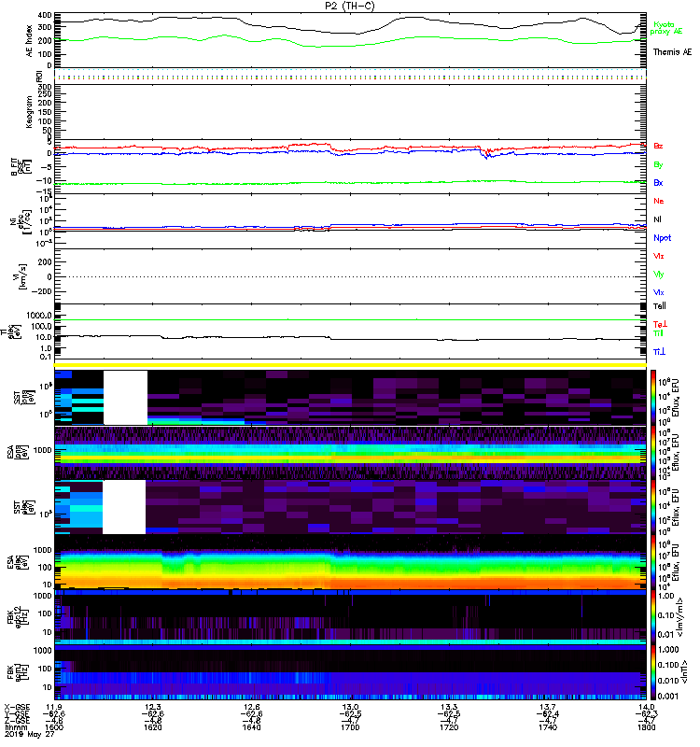Click the 2019 May 27 date label

30,734
